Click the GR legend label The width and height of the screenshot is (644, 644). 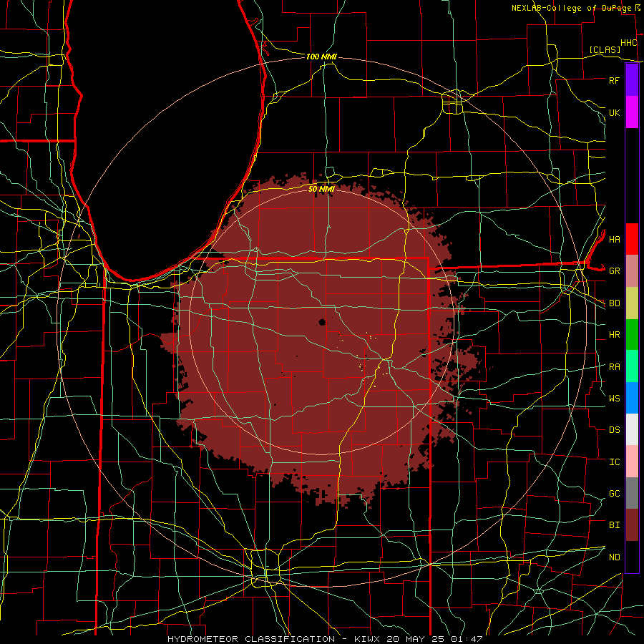click(614, 271)
